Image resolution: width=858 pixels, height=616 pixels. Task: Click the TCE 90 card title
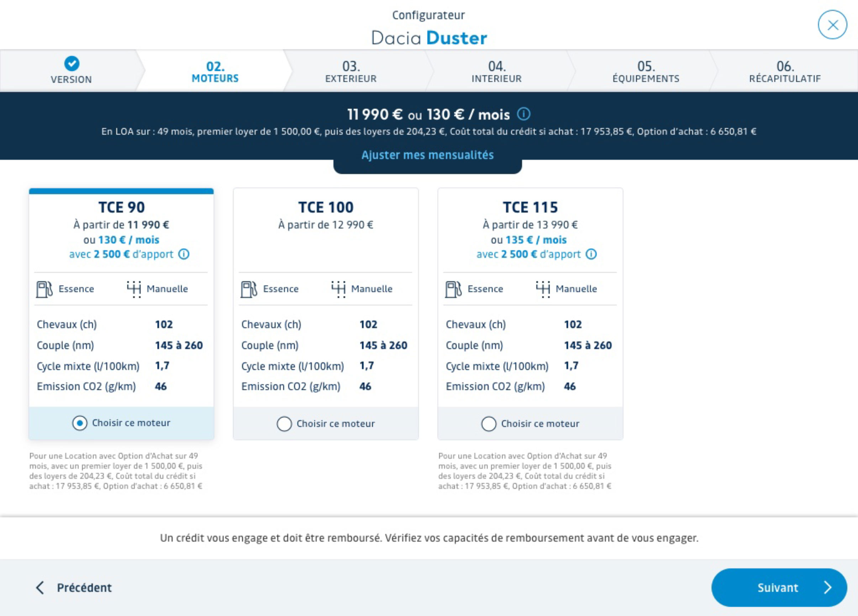coord(121,207)
